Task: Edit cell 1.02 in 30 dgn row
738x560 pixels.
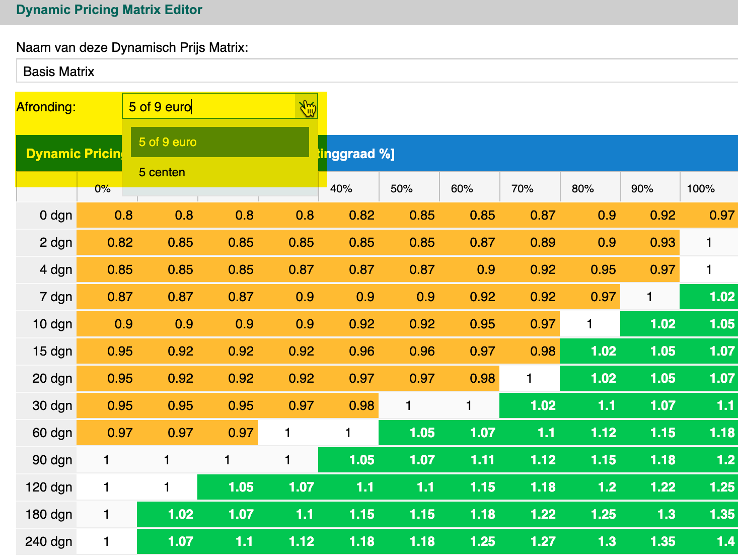Action: tap(530, 405)
